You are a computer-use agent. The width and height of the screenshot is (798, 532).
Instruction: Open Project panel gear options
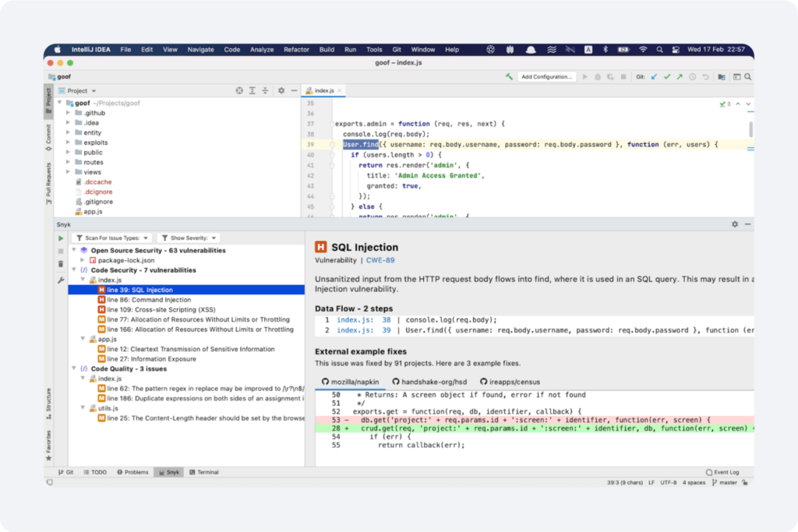click(281, 90)
